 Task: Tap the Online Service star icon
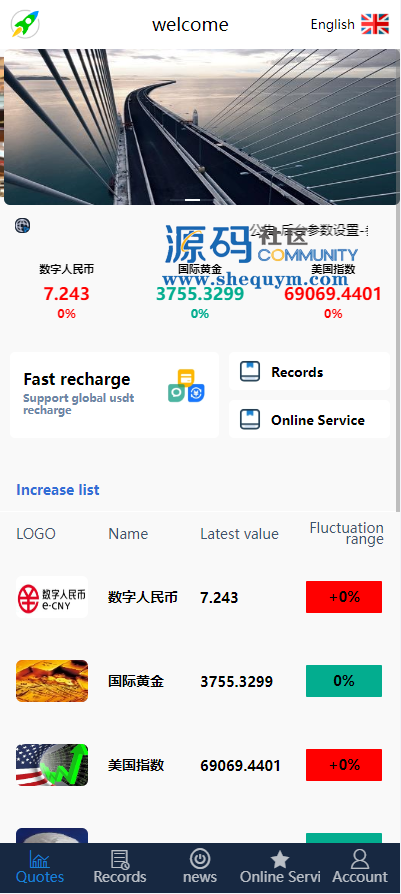pos(280,859)
